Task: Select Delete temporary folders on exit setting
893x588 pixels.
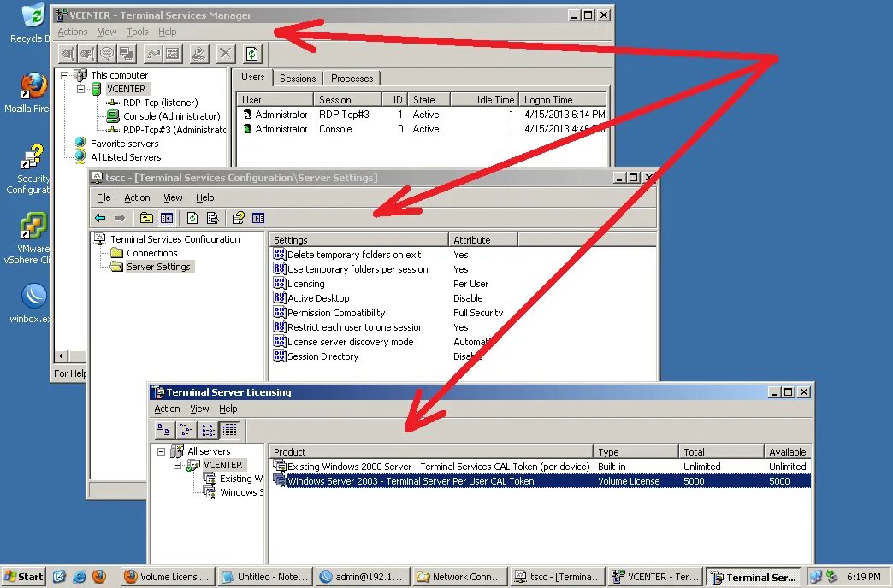Action: (x=463, y=255)
